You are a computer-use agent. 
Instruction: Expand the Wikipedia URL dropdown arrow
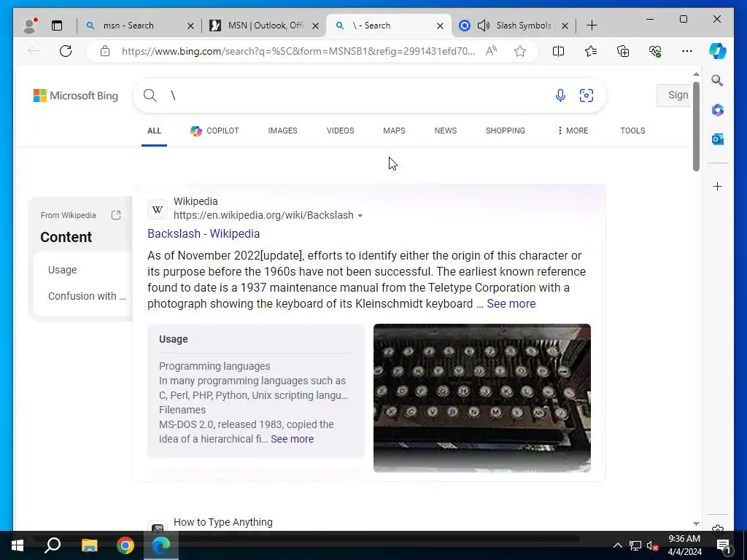point(360,216)
